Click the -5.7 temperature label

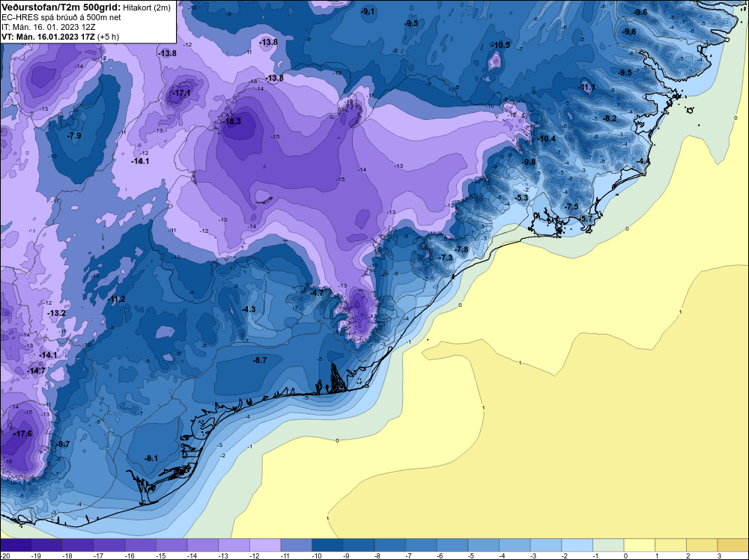pyautogui.click(x=586, y=219)
